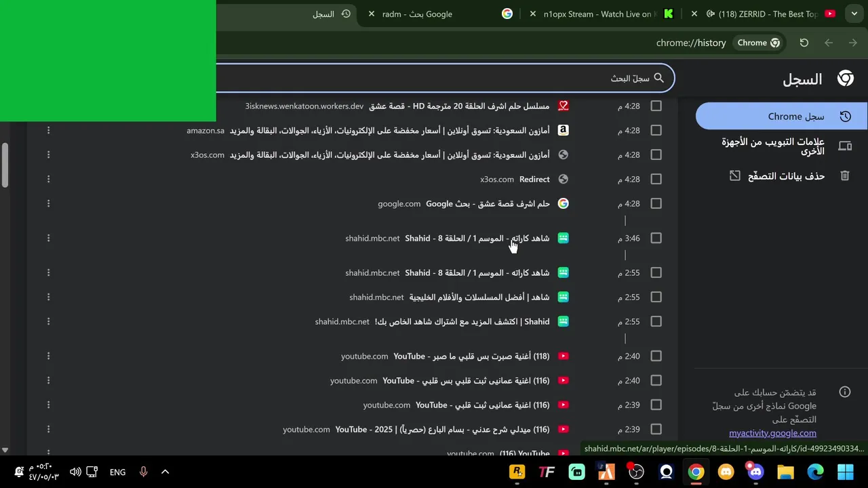Open the TF app in the taskbar

pyautogui.click(x=547, y=472)
